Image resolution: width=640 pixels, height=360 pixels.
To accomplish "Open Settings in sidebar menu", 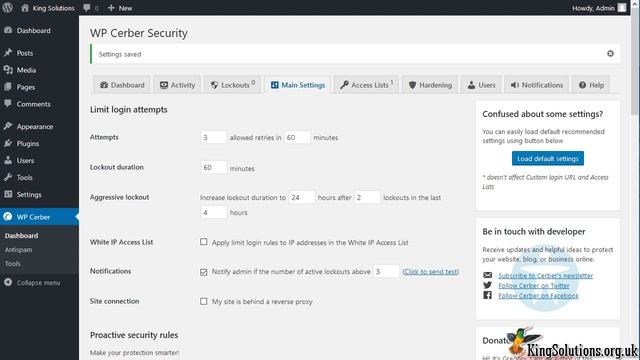I will pyautogui.click(x=29, y=194).
